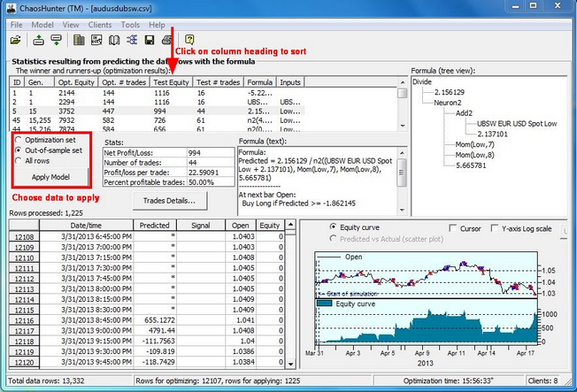Select the Neuron2 node in formula tree

click(448, 103)
